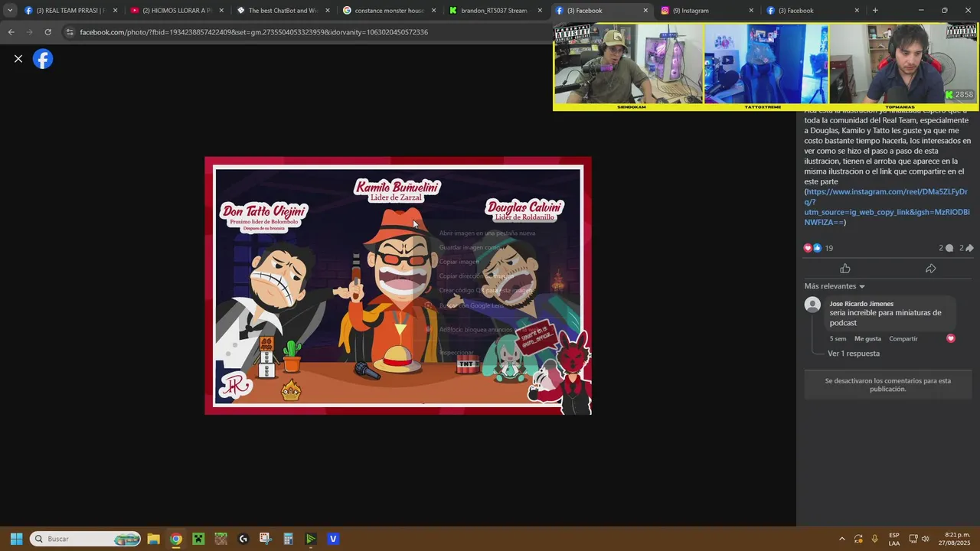Go back in the browser

(11, 32)
